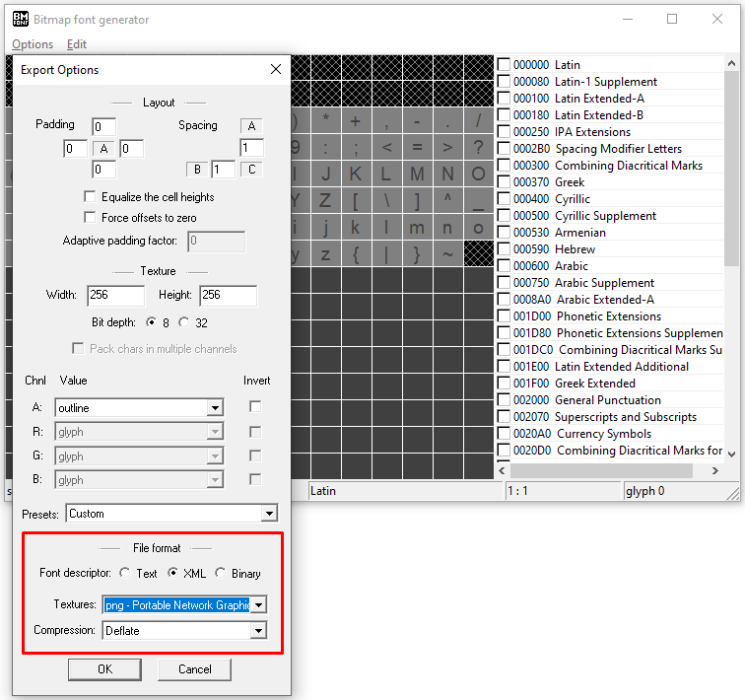Select the letter K uppercase glyph cell
Screen dimensions: 745x700
(356, 174)
